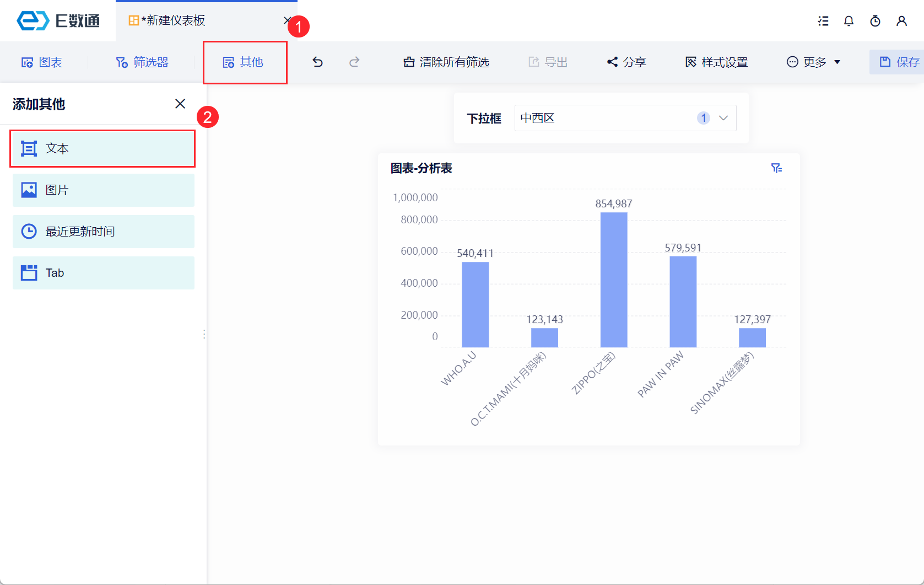Add a Tab component
Viewport: 924px width, 585px height.
point(104,273)
